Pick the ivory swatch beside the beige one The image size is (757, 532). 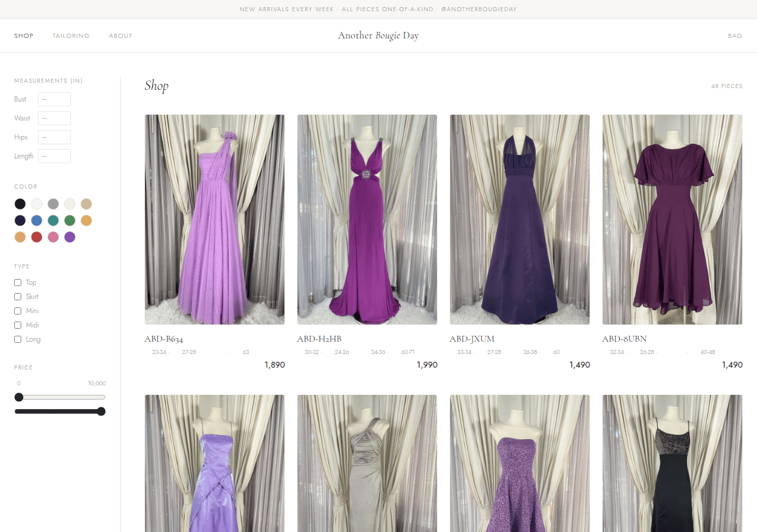[x=70, y=204]
